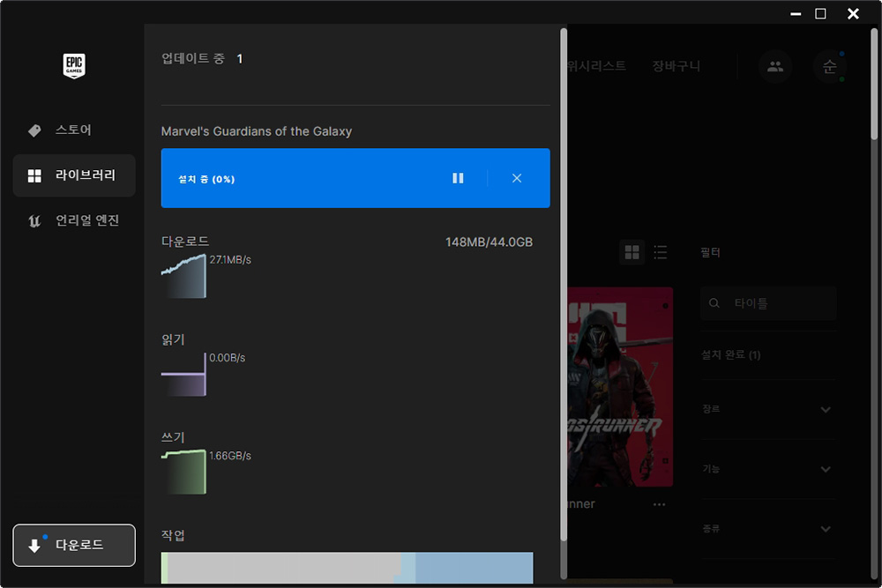Cancel the install with the X icon
Viewport: 882px width, 588px height.
click(517, 178)
